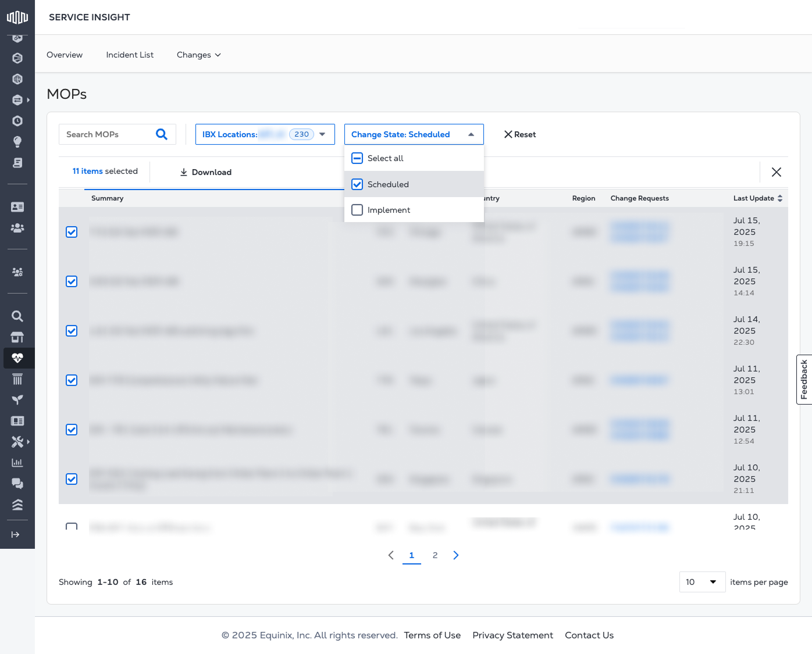
Task: Close the selection bar with X icon
Action: [x=777, y=172]
